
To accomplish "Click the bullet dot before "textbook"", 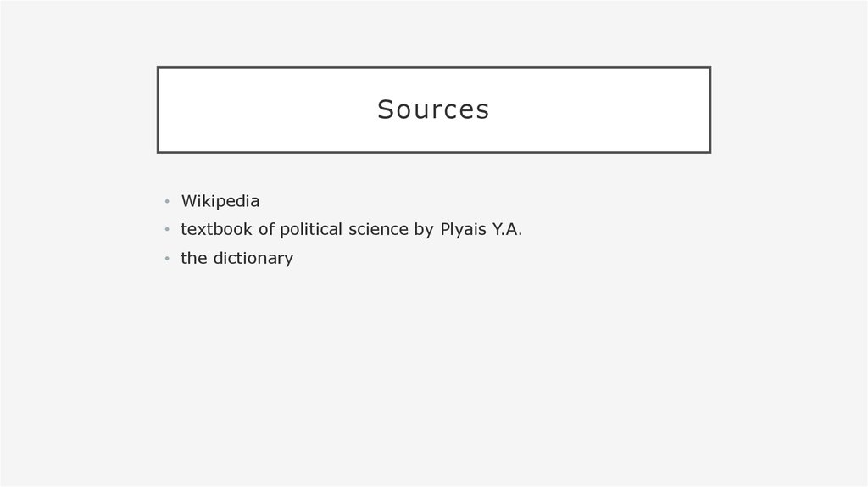I will (x=167, y=229).
